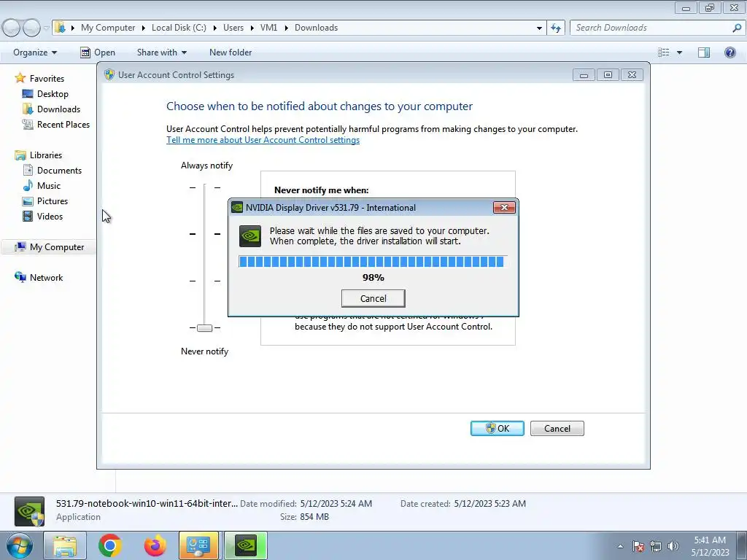Viewport: 747px width, 560px height.
Task: Click the NVIDIA logo in extraction dialog
Action: pyautogui.click(x=249, y=236)
